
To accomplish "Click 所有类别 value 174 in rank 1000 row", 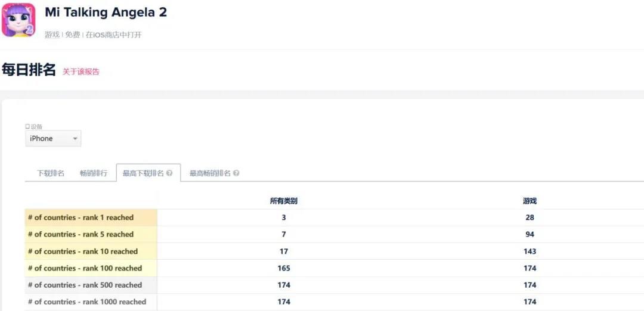I will (x=284, y=301).
